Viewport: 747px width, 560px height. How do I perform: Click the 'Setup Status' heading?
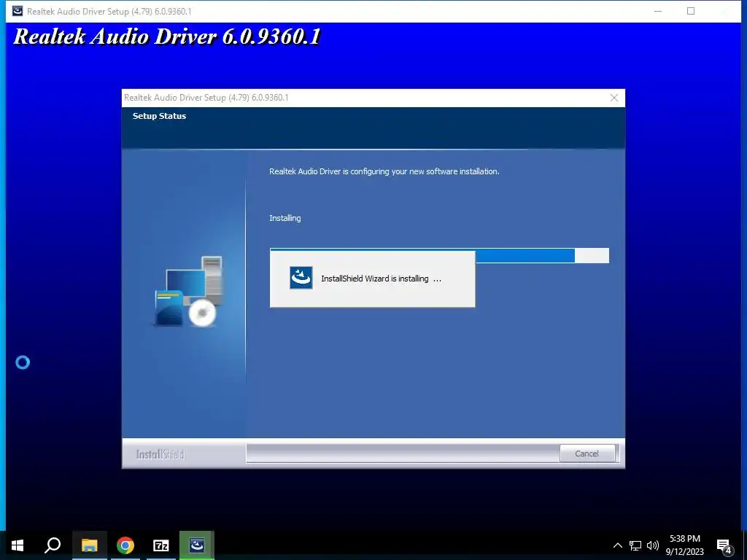[x=159, y=116]
